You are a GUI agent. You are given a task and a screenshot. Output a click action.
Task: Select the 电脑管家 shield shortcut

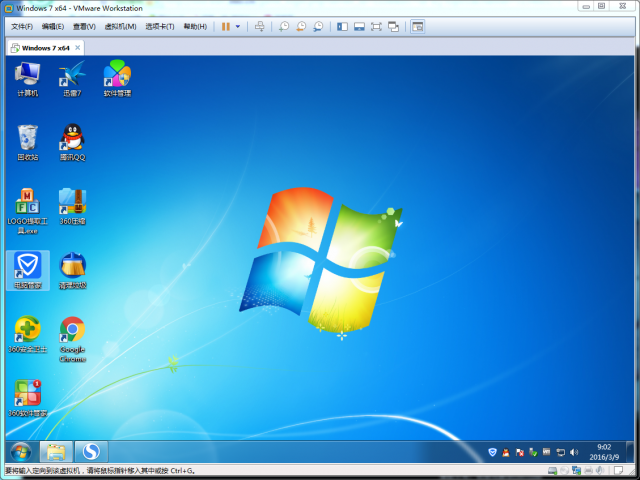click(x=28, y=270)
